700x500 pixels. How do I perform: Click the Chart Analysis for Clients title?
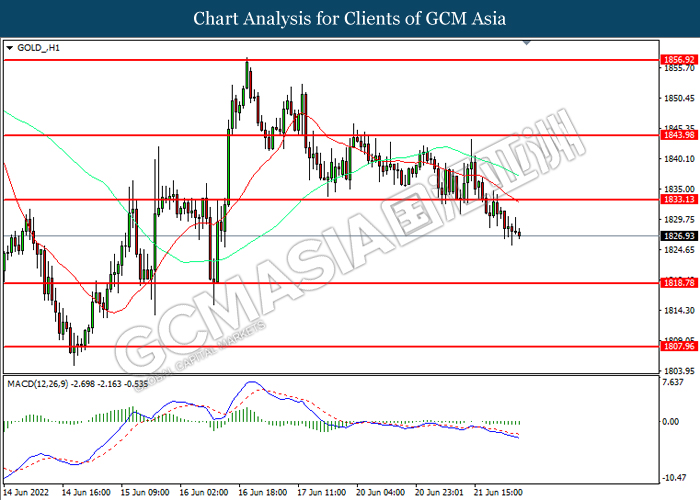pos(350,19)
